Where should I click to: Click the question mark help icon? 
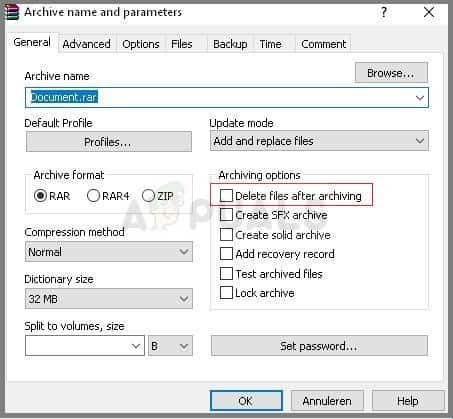point(384,13)
